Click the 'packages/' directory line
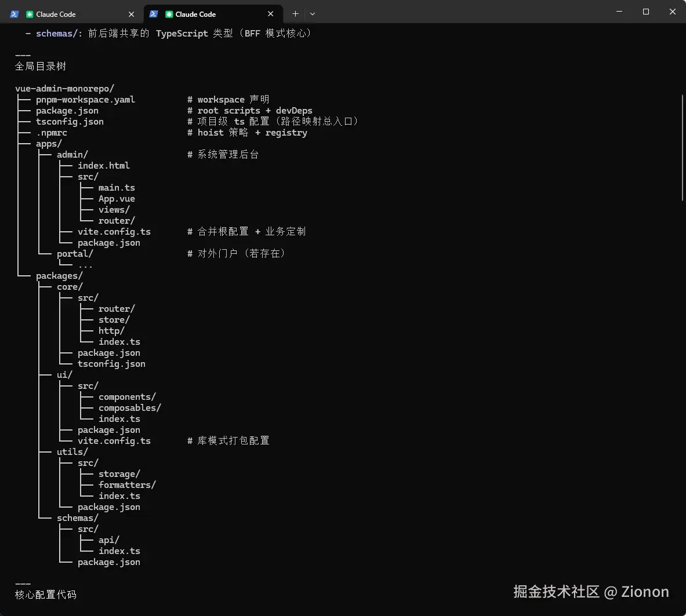Viewport: 686px width, 616px height. pyautogui.click(x=59, y=276)
